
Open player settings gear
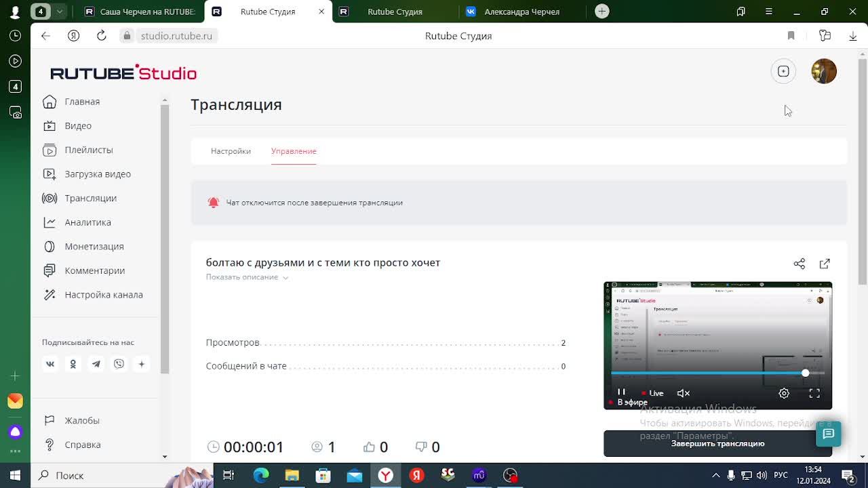tap(784, 393)
